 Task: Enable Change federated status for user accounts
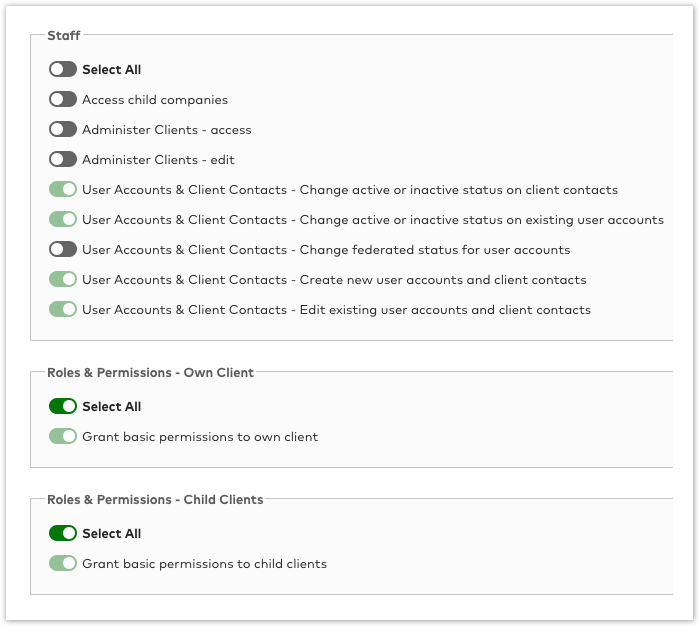(x=63, y=249)
